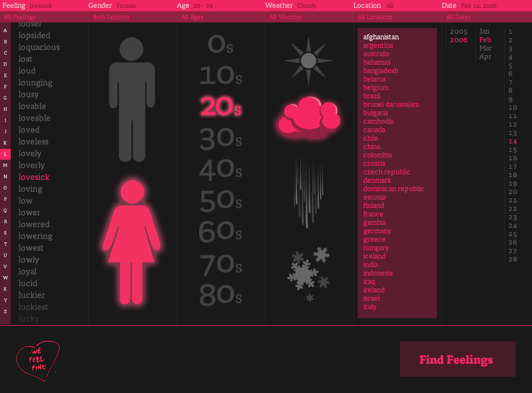Image resolution: width=532 pixels, height=393 pixels.
Task: Select canada in the location list
Action: pyautogui.click(x=374, y=130)
